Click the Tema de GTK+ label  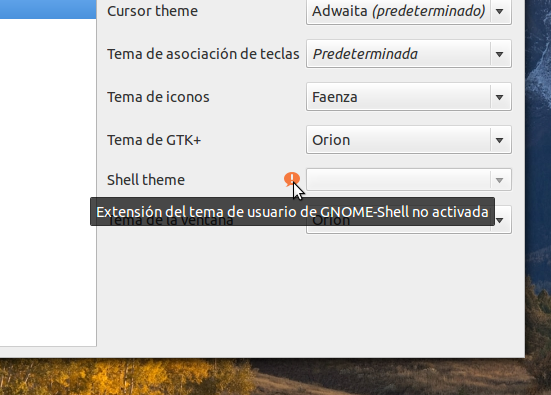coord(154,140)
